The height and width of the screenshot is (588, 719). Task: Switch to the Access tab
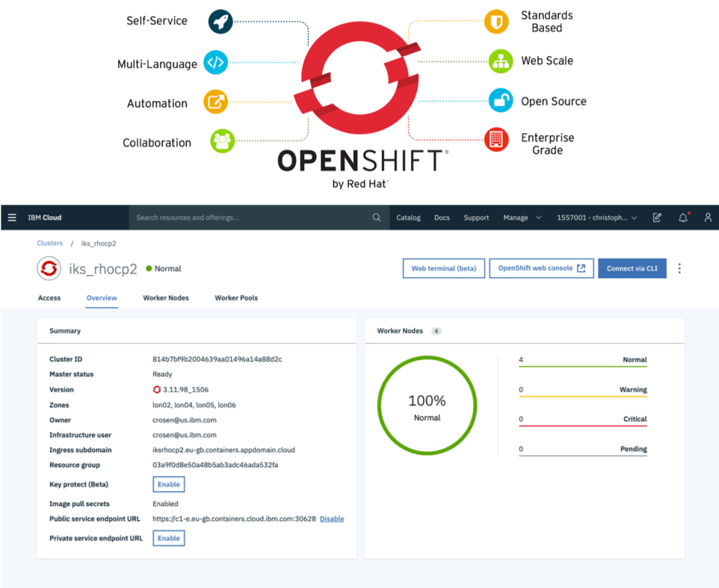pos(49,298)
